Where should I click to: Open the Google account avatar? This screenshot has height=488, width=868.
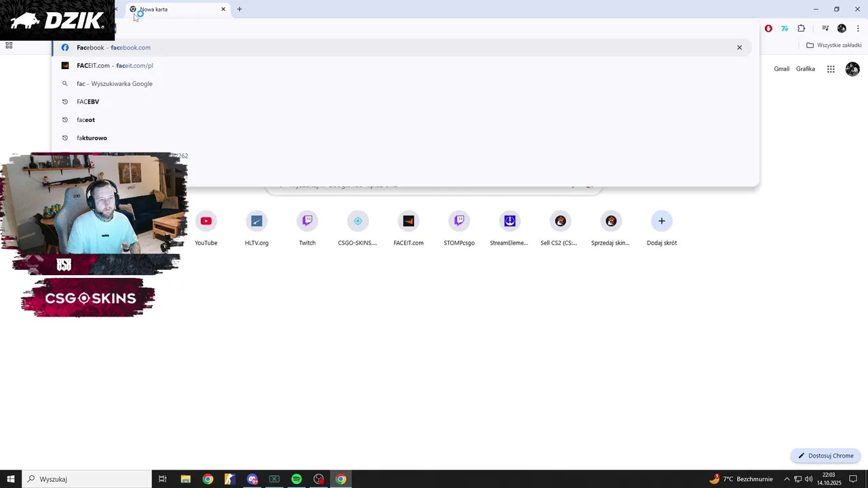point(852,69)
